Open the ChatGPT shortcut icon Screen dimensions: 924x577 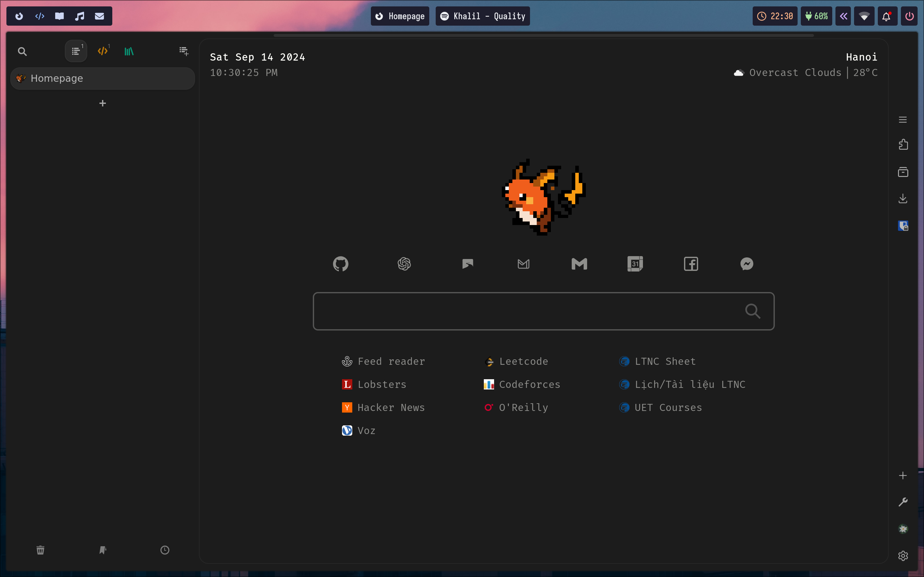(404, 264)
